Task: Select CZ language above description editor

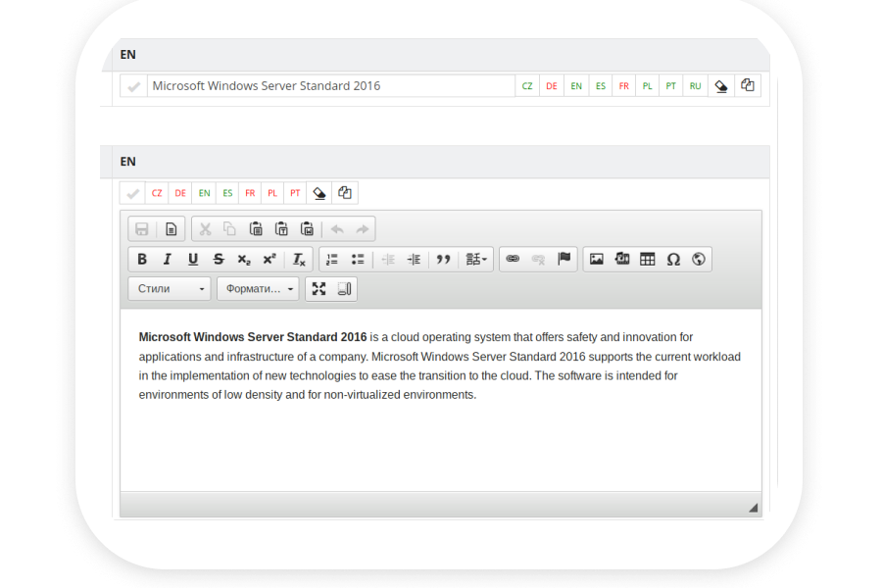Action: point(157,193)
